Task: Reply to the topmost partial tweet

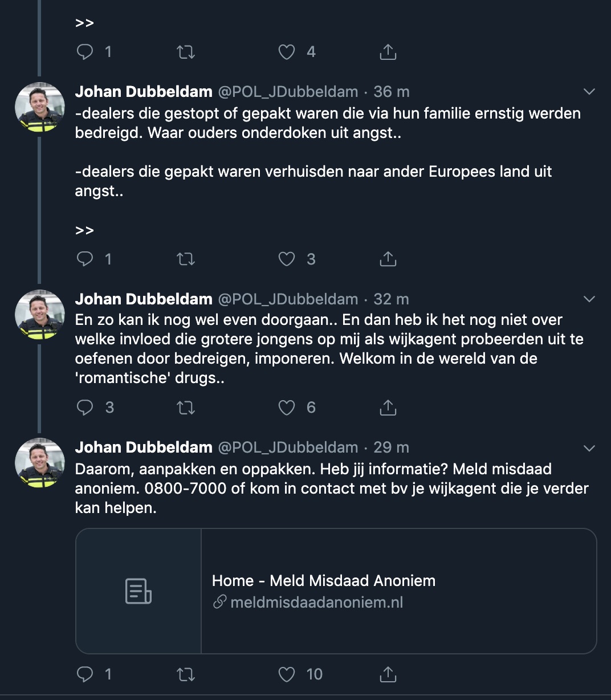Action: click(x=85, y=52)
